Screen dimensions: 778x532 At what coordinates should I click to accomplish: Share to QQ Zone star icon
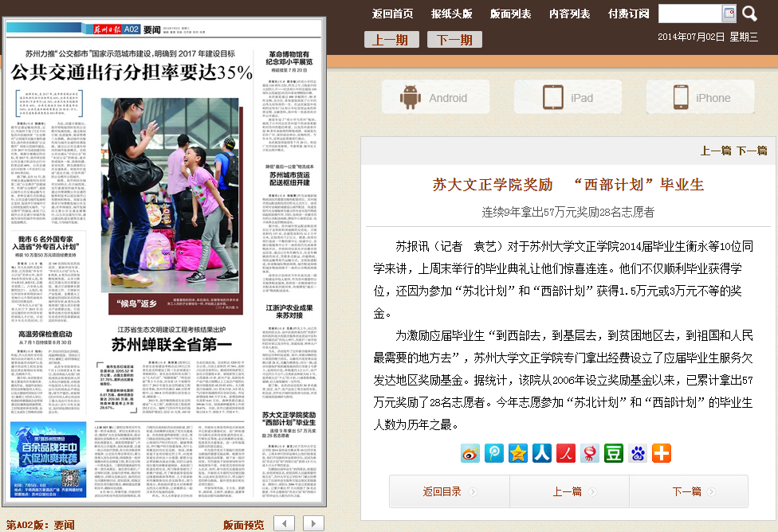point(518,453)
